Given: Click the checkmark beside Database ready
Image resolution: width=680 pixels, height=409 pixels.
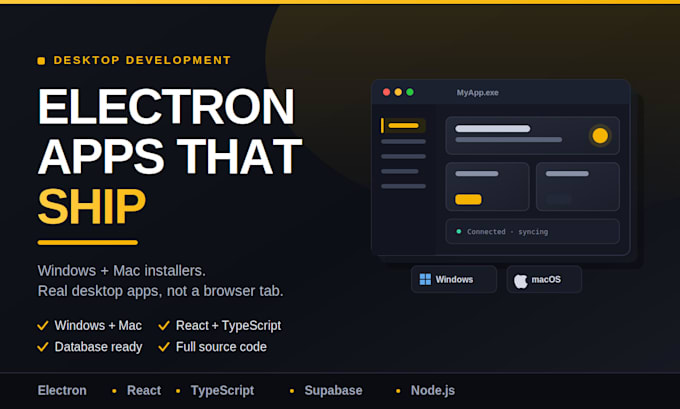Looking at the screenshot, I should pyautogui.click(x=42, y=347).
